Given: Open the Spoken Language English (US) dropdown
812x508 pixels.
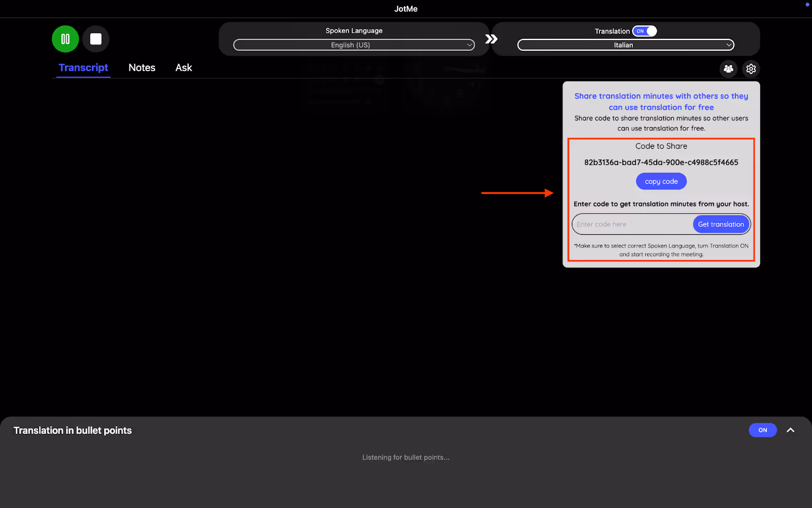Looking at the screenshot, I should 354,45.
